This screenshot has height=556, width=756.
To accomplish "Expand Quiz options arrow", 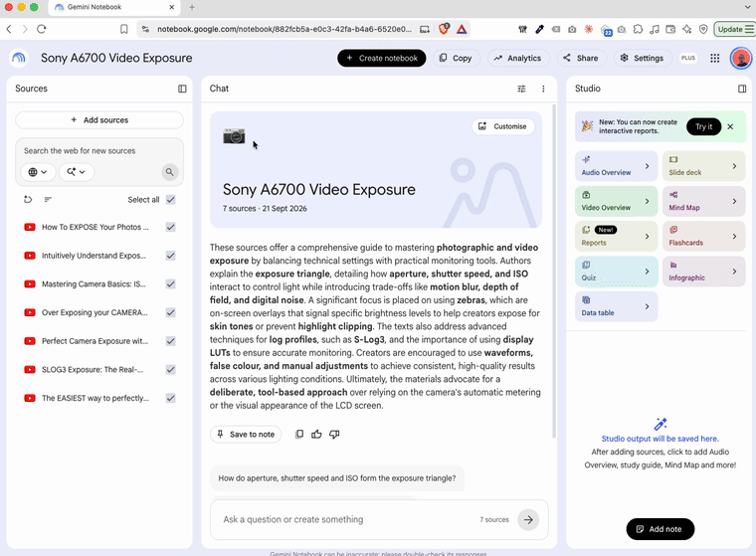I will 647,272.
